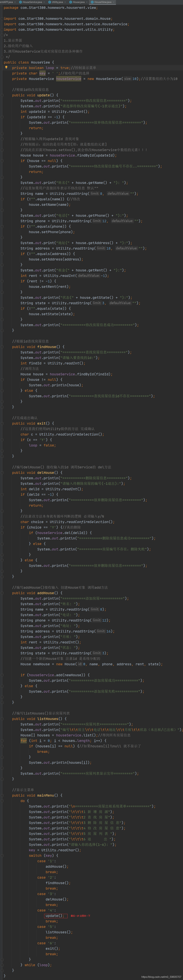
Task: Switch to the House.java tab
Action: [x=79, y=2]
